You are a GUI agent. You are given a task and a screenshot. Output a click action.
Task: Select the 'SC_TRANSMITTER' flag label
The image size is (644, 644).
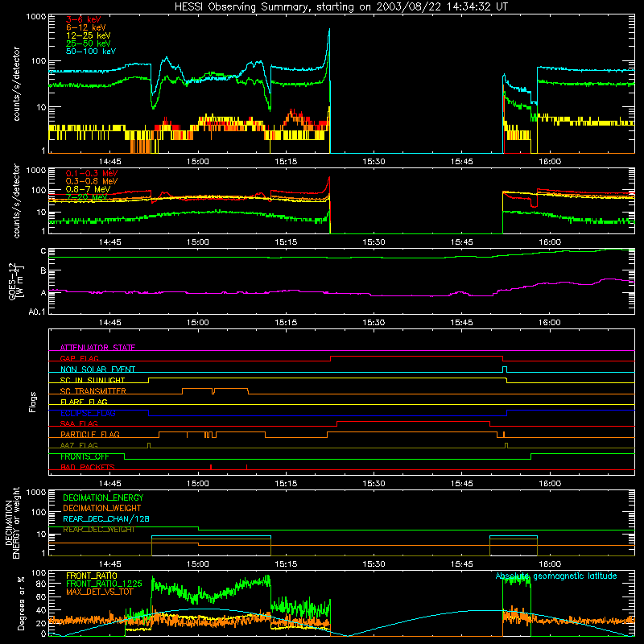(x=93, y=391)
